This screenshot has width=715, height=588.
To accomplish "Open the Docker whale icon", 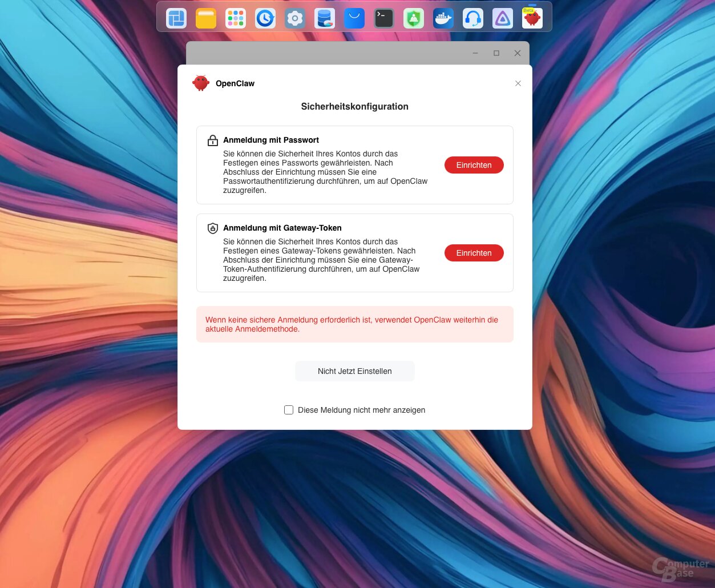I will pyautogui.click(x=443, y=18).
